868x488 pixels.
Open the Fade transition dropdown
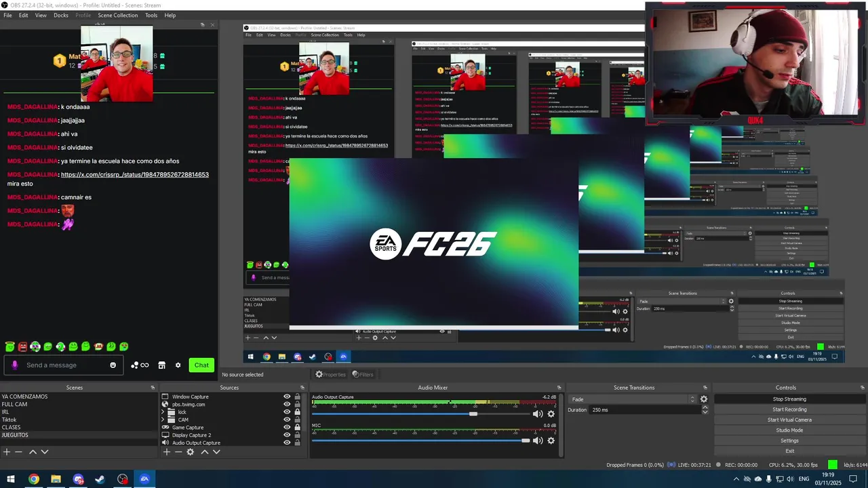(633, 399)
